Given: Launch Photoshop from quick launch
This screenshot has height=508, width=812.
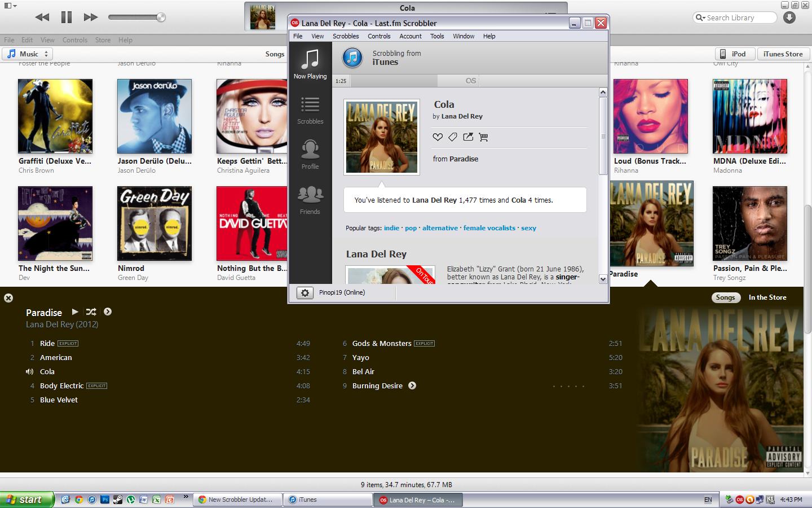Looking at the screenshot, I should point(105,500).
